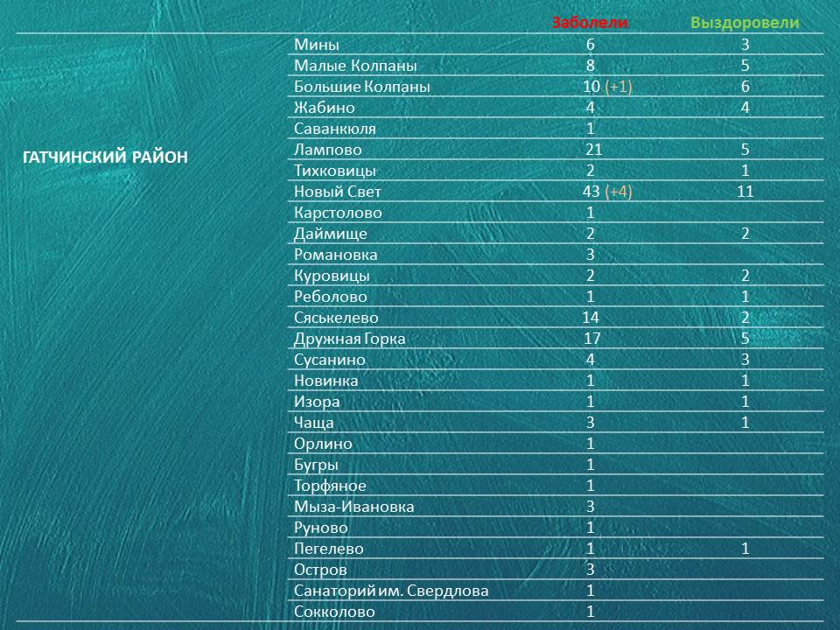Click the Мыза-Ивановка row label
The height and width of the screenshot is (630, 840).
[x=353, y=507]
